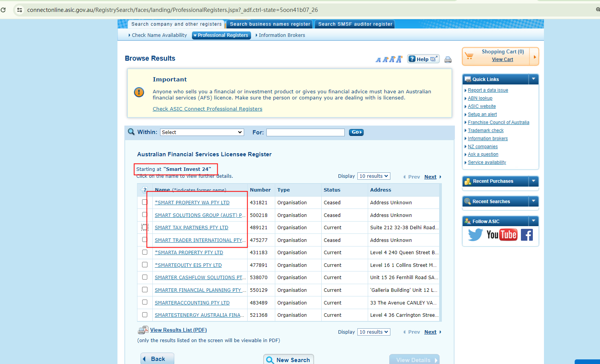Screen dimensions: 600x364
Task: Open the bottom Display results dropdown
Action: click(x=374, y=332)
